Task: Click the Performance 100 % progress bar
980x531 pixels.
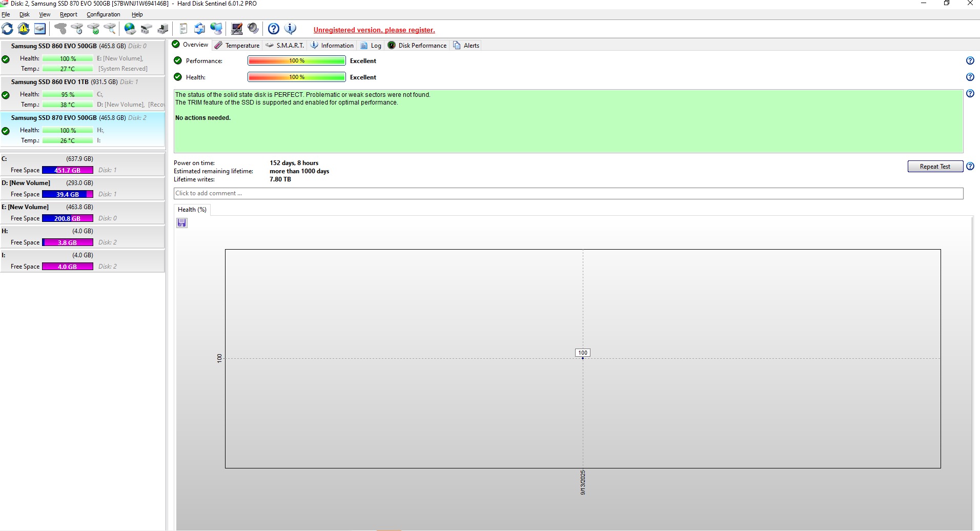Action: click(297, 60)
